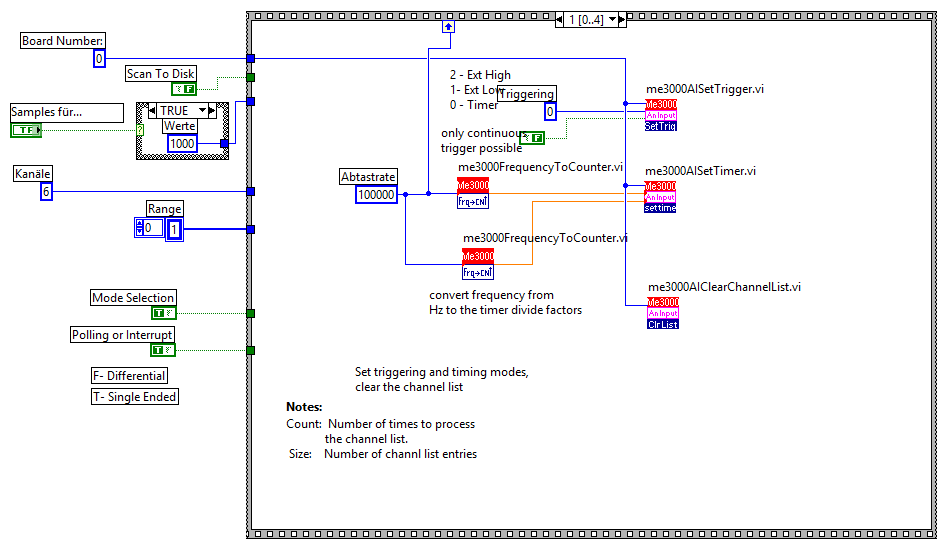Go to the next sequence frame arrow
Viewport: 952px width, 554px height.
622,20
